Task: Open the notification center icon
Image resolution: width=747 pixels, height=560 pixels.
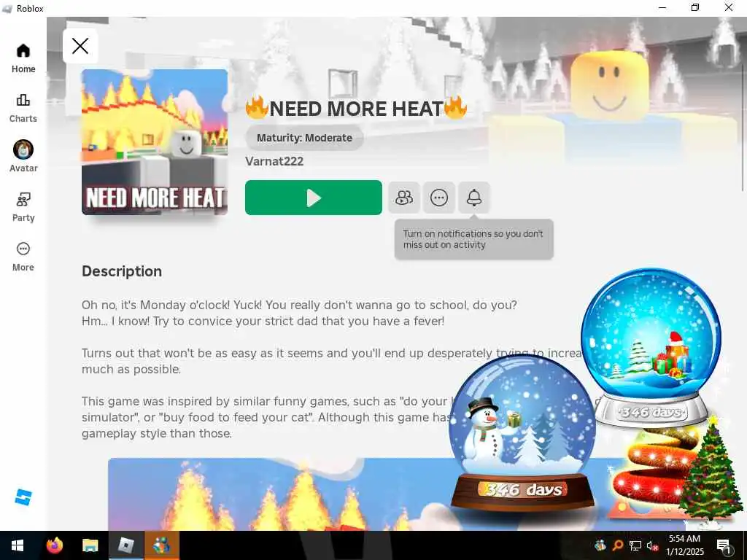Action: (724, 545)
